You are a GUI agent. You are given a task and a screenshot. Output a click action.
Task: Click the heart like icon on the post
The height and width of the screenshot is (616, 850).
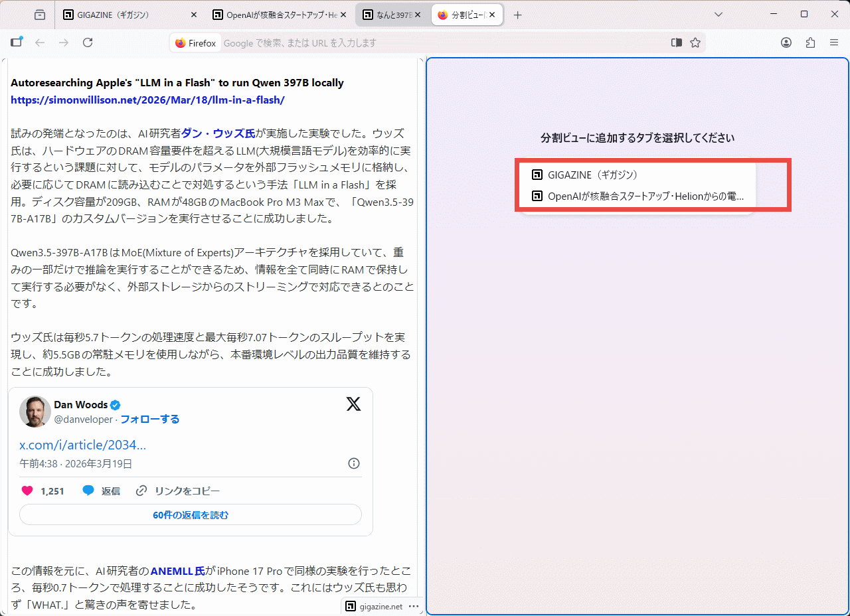27,491
